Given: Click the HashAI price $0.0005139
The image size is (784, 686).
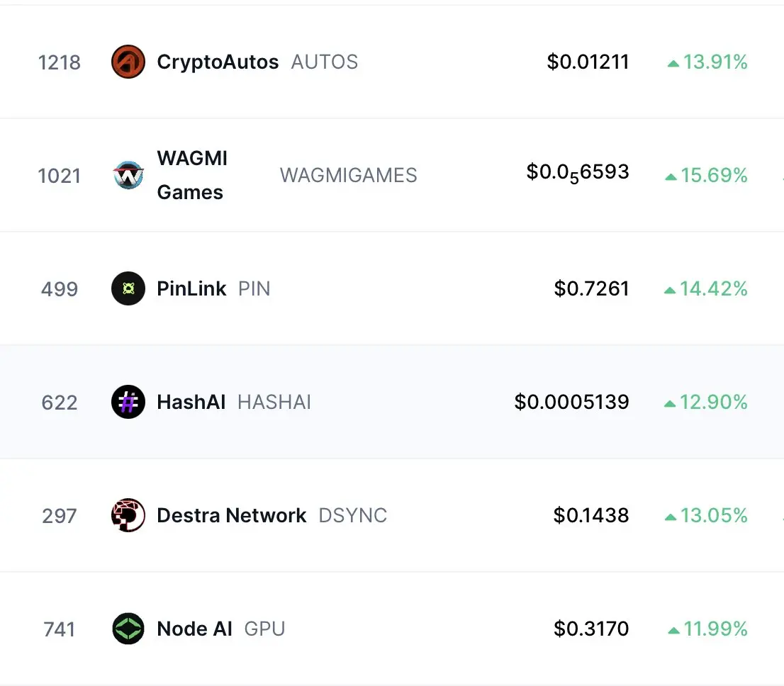Looking at the screenshot, I should pos(571,402).
